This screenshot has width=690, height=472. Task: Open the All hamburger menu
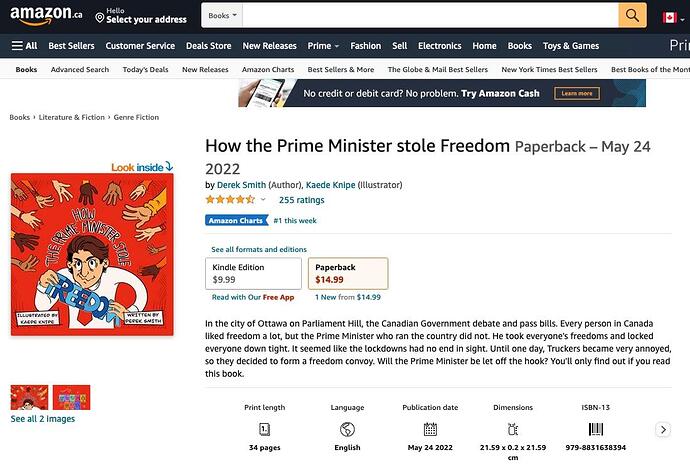(x=24, y=46)
